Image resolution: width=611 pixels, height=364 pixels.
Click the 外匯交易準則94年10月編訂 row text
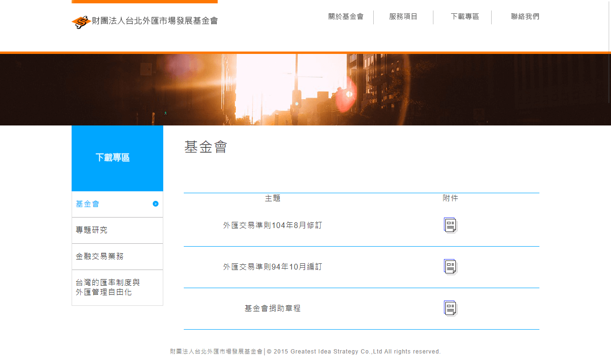pyautogui.click(x=273, y=267)
